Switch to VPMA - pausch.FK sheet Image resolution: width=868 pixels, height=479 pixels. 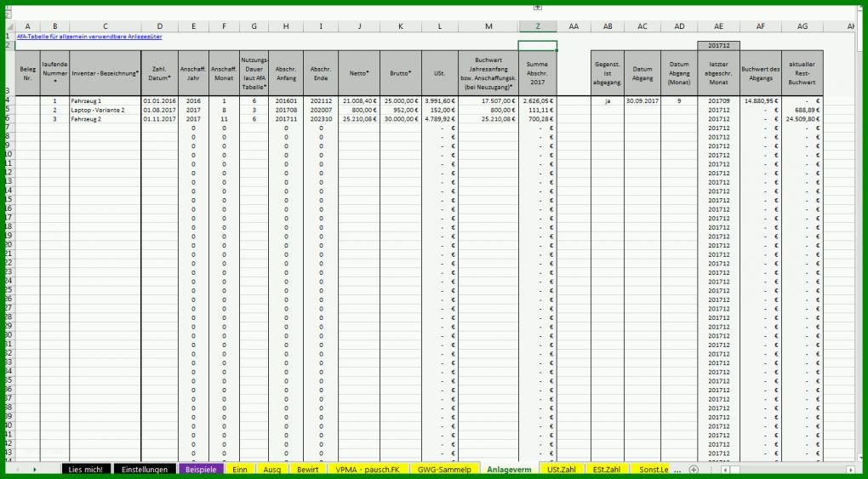tap(368, 470)
